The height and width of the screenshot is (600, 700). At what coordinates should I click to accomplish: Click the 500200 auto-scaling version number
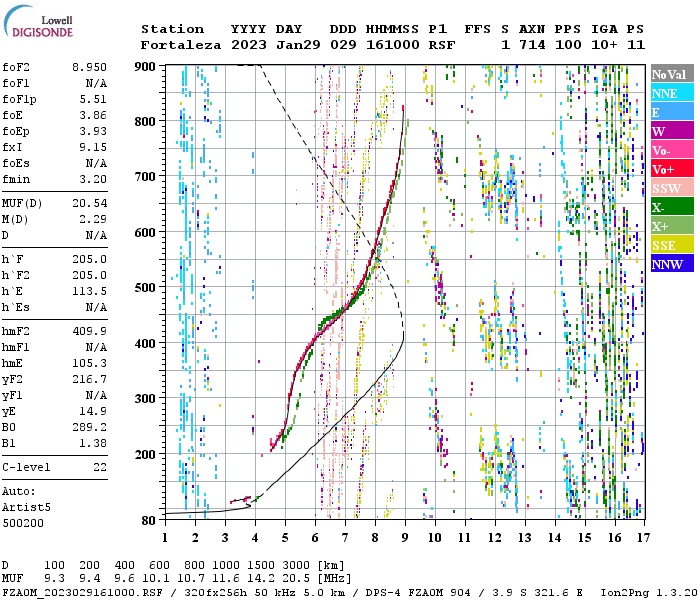click(x=23, y=523)
